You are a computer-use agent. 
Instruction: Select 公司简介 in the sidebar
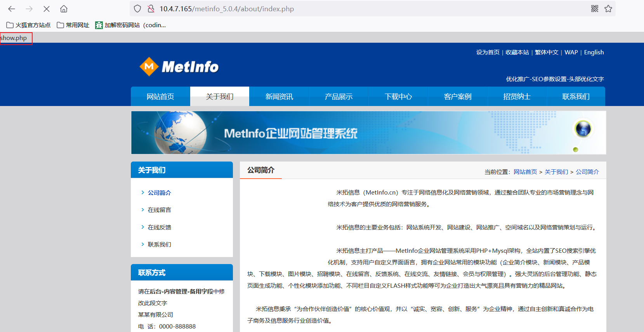click(x=159, y=193)
